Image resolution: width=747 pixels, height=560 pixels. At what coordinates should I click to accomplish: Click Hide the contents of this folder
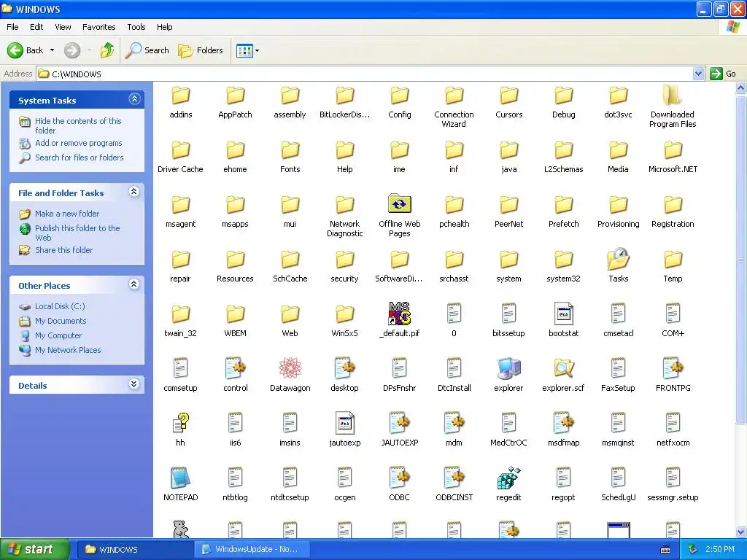pos(78,125)
